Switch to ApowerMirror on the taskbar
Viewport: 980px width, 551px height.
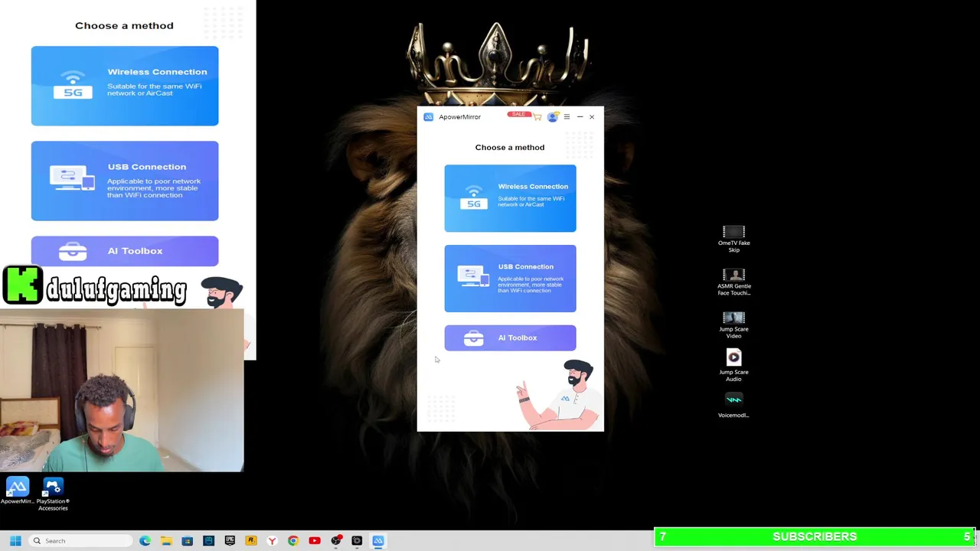378,541
